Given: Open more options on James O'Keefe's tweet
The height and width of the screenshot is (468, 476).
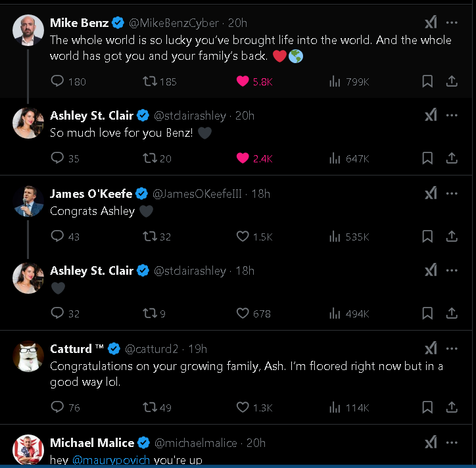Looking at the screenshot, I should (x=452, y=194).
